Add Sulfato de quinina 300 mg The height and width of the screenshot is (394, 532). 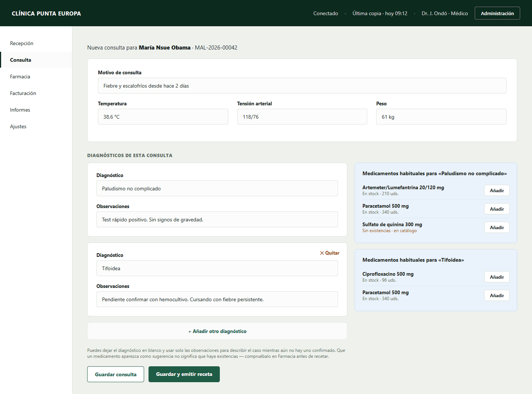pos(497,227)
